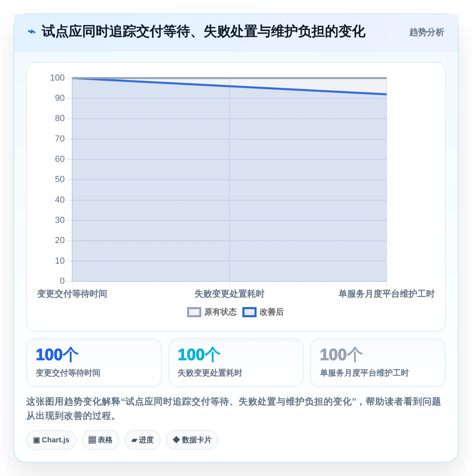Click the 原有状态 legend label
This screenshot has width=472, height=476.
coord(220,312)
